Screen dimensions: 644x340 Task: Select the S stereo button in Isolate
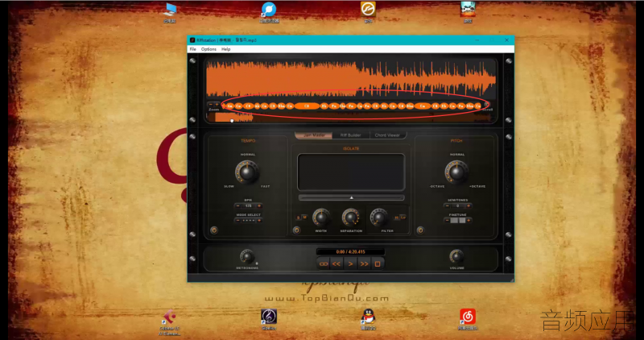299,218
